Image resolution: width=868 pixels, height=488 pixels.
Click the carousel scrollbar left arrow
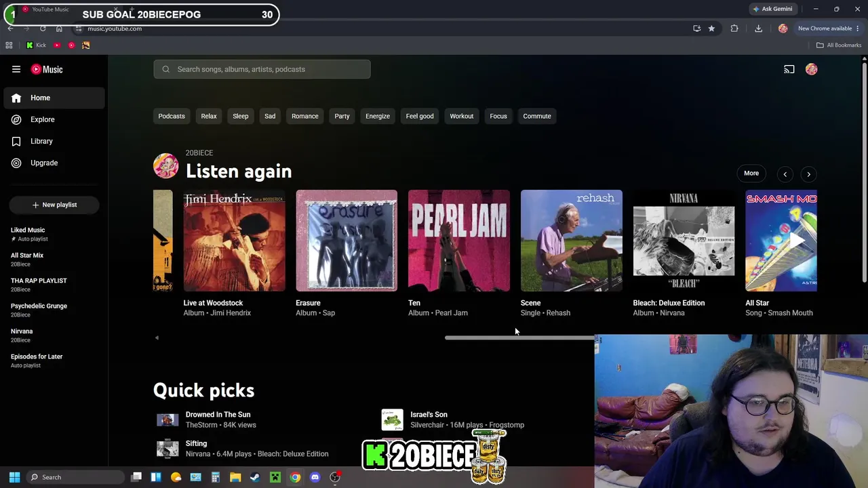(x=157, y=338)
